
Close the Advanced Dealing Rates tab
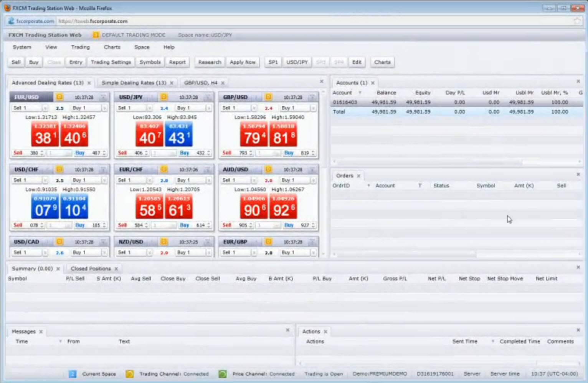point(89,83)
